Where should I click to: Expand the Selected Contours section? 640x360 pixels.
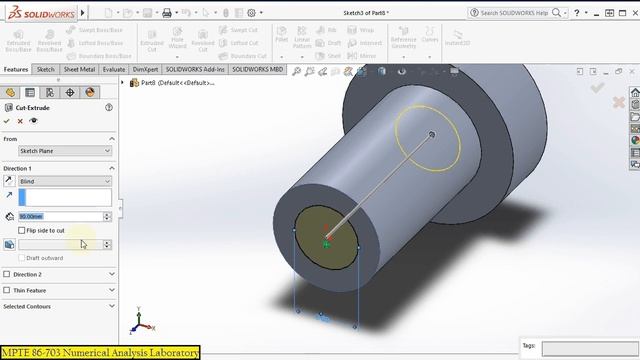[112, 306]
